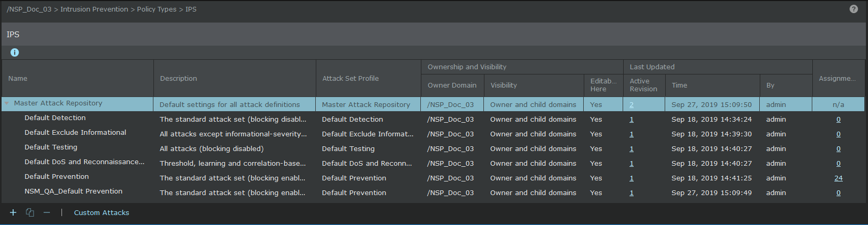The width and height of the screenshot is (868, 225).
Task: Clone selected policy with copy icon
Action: [30, 212]
